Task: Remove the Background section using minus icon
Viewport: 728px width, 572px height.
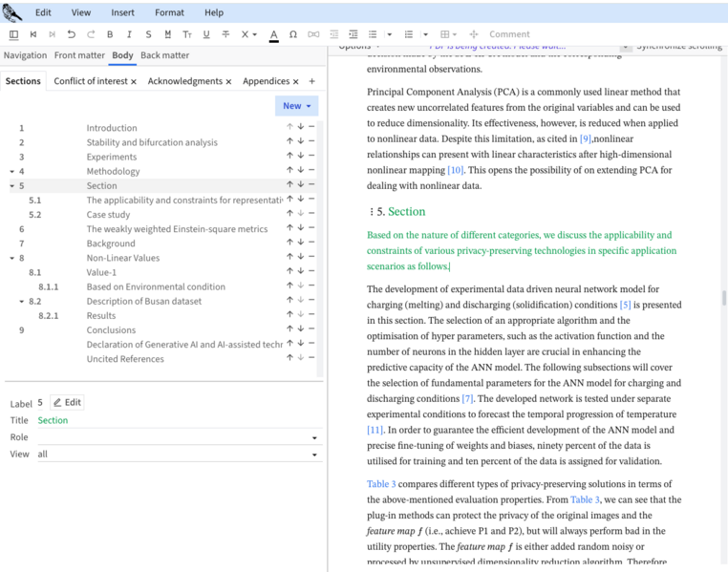Action: [311, 243]
